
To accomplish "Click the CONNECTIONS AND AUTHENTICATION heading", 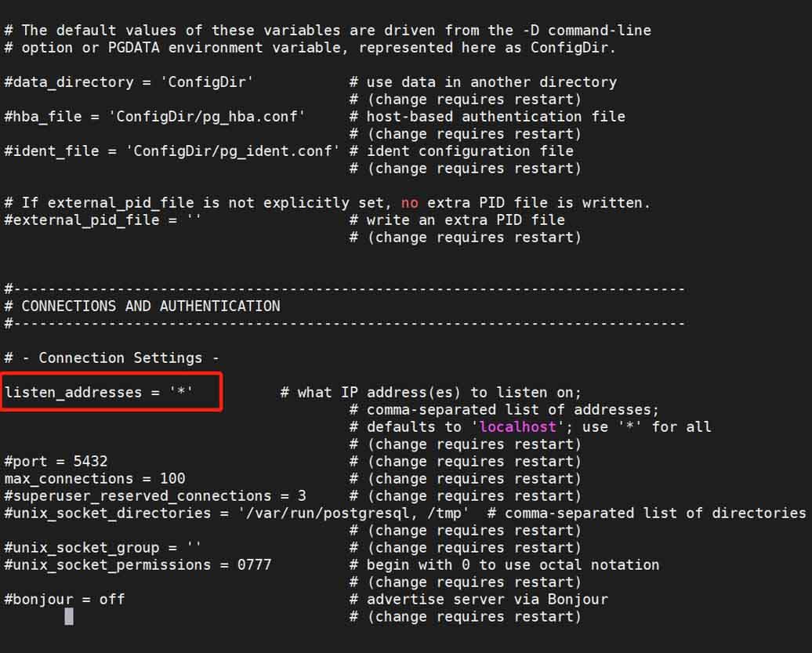I will tap(150, 306).
